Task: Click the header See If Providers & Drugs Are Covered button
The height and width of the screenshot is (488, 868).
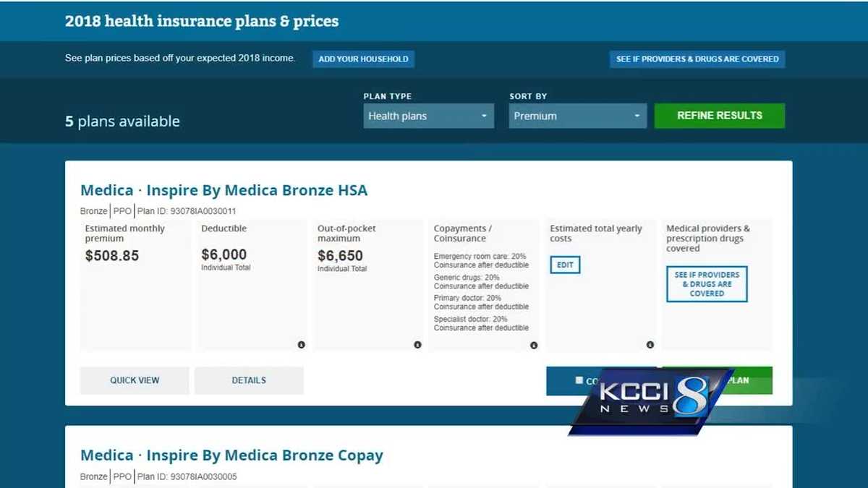Action: [x=697, y=59]
